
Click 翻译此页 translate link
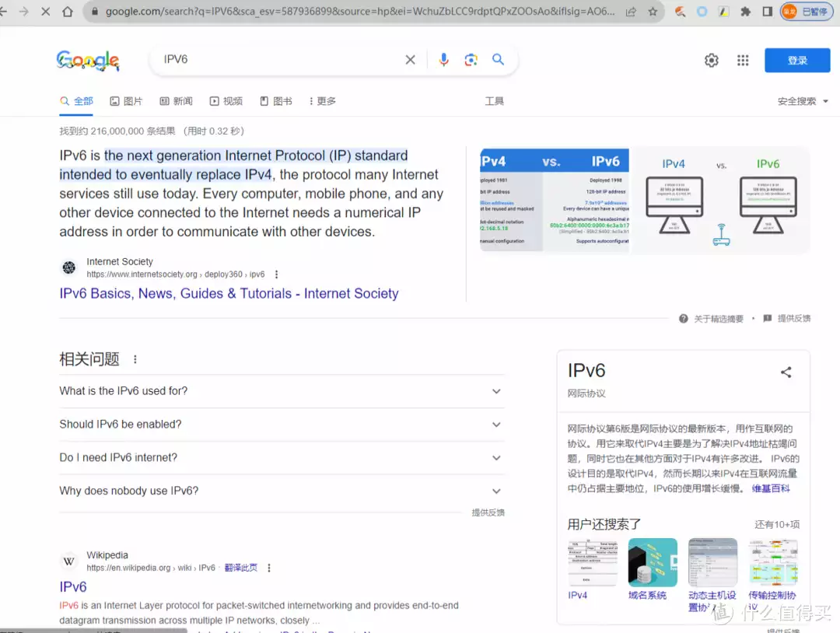(241, 568)
